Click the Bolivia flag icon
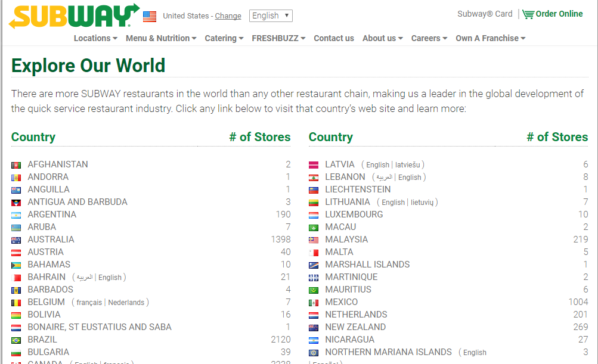 pos(16,315)
